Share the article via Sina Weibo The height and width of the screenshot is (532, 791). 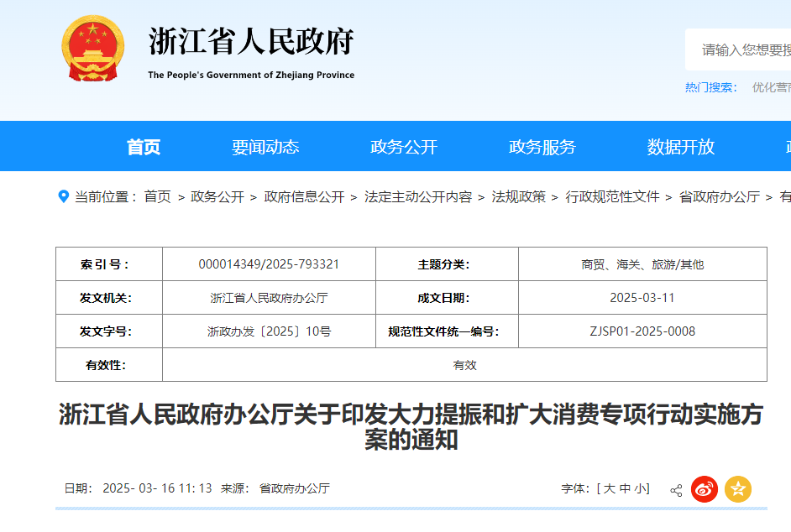click(704, 489)
